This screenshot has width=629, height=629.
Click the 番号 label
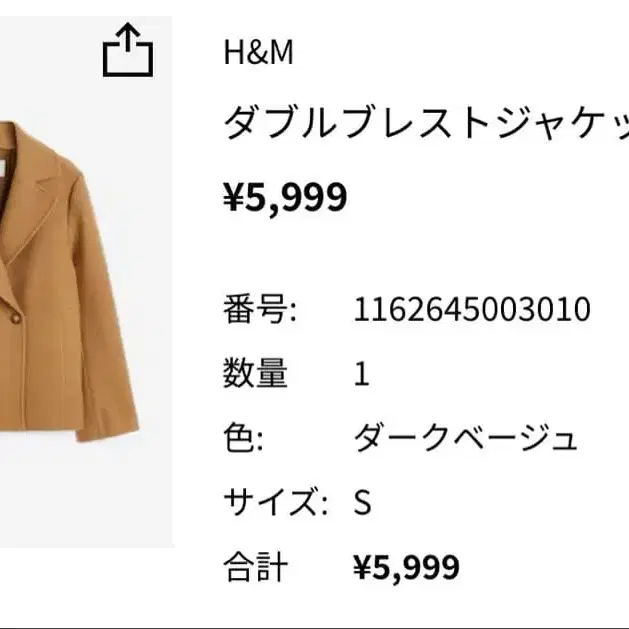(260, 309)
